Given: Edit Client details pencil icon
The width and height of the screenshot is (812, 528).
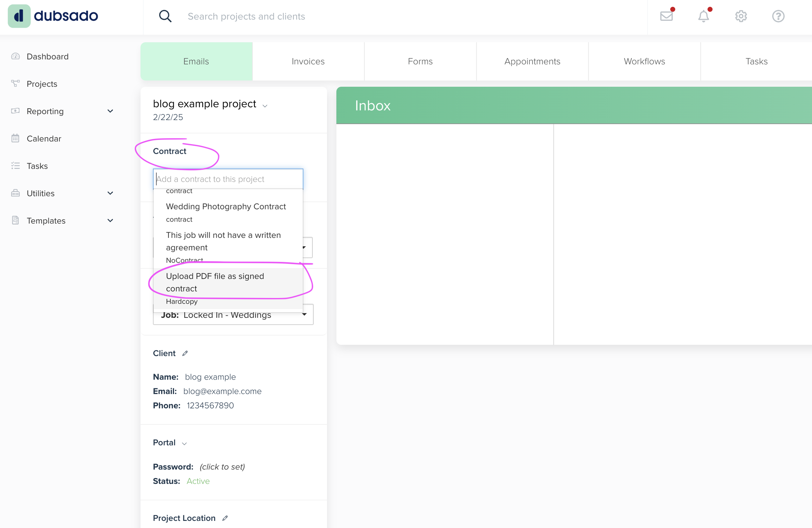Looking at the screenshot, I should point(185,353).
